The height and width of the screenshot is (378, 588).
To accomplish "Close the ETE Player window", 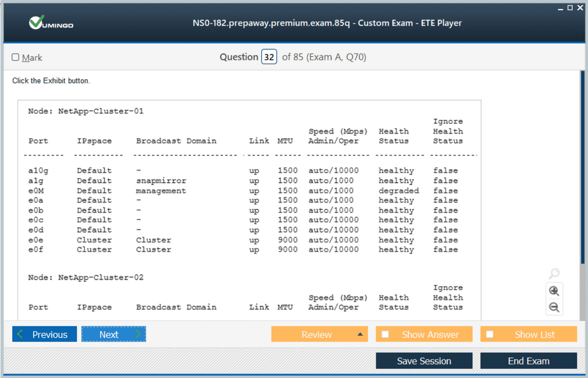I will tap(580, 8).
